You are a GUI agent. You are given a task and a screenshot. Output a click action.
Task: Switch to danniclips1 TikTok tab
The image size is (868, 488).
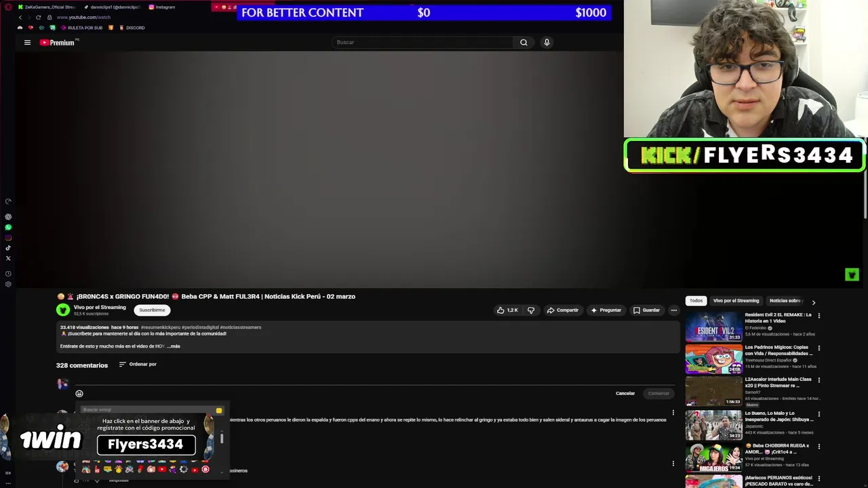coord(112,7)
